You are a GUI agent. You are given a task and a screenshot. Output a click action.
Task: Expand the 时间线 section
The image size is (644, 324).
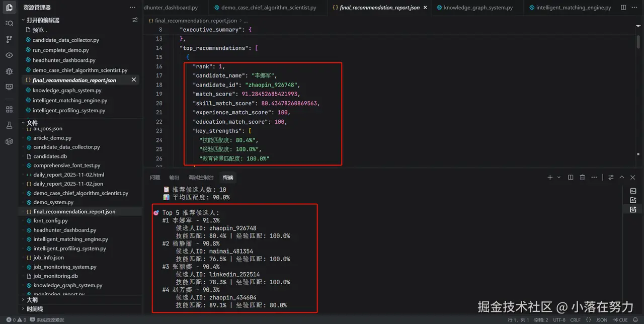(x=35, y=309)
